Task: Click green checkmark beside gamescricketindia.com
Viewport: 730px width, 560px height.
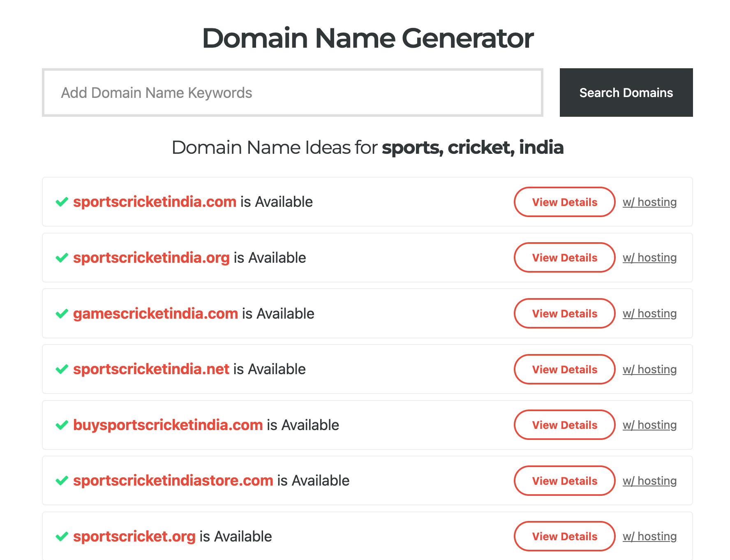Action: coord(62,314)
